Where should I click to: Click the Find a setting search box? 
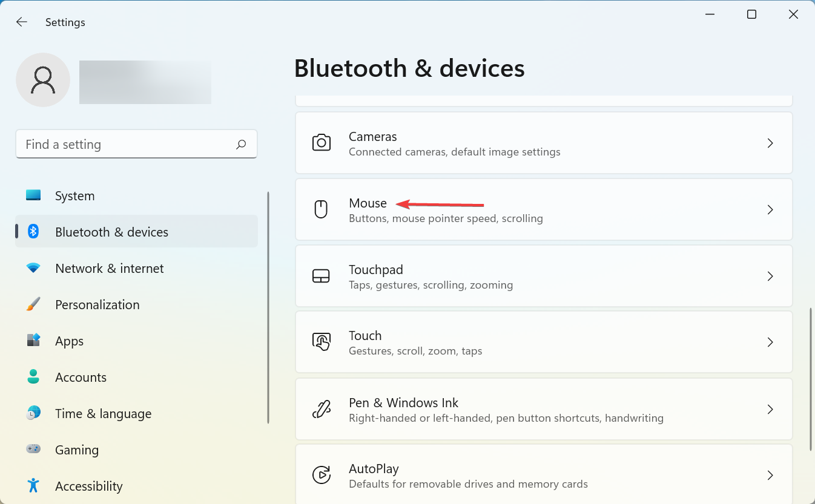point(136,144)
